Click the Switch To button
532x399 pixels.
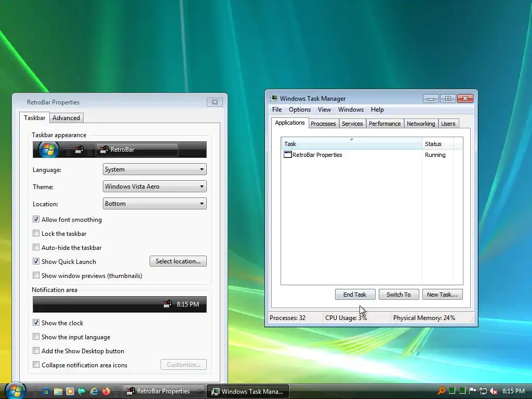click(398, 295)
